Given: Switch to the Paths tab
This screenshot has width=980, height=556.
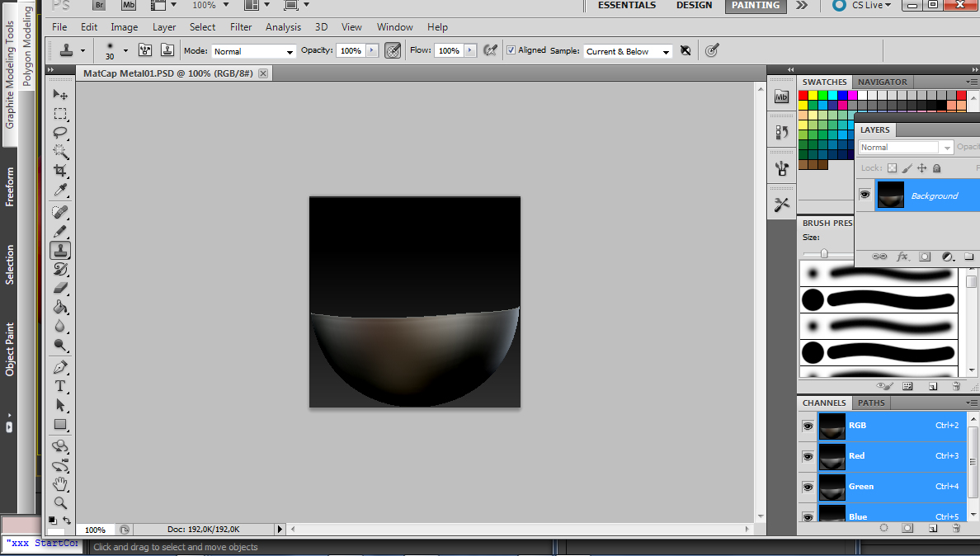Looking at the screenshot, I should coord(871,403).
